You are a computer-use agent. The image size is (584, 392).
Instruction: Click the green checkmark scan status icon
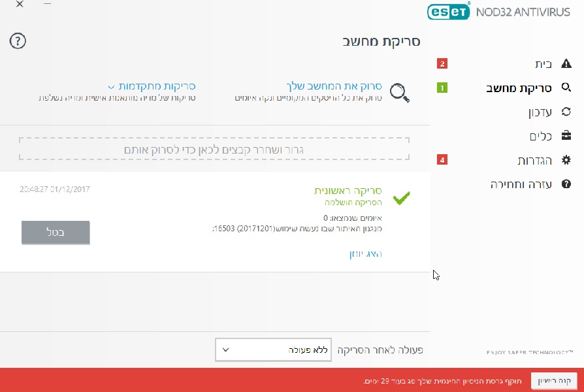(x=402, y=198)
